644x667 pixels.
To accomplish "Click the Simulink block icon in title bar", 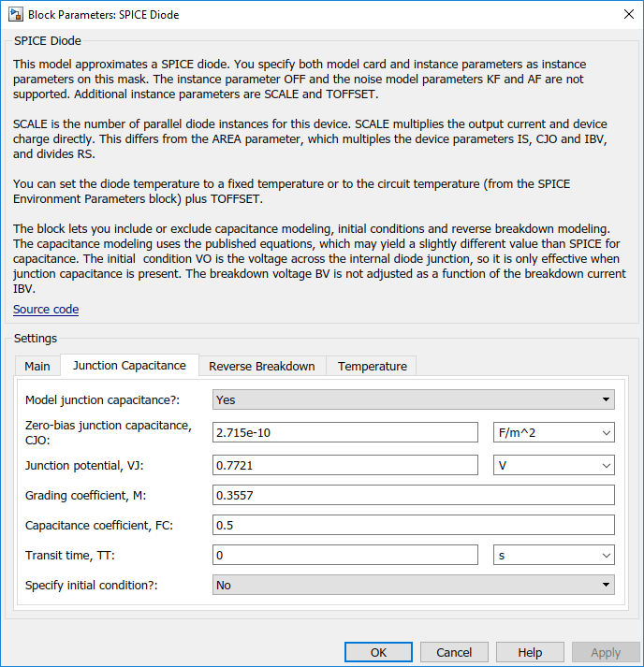I will point(16,14).
